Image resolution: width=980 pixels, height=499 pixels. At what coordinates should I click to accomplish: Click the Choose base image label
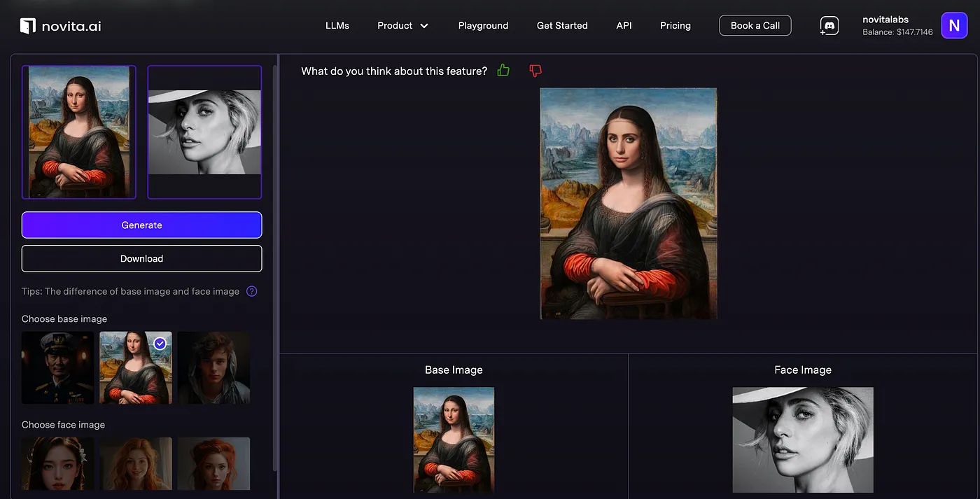[x=64, y=318]
